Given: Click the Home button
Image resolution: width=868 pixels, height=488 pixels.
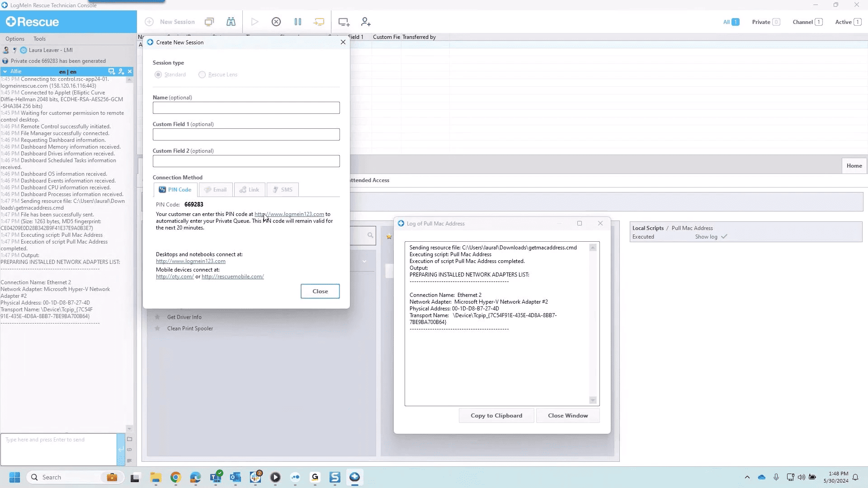Looking at the screenshot, I should (854, 166).
